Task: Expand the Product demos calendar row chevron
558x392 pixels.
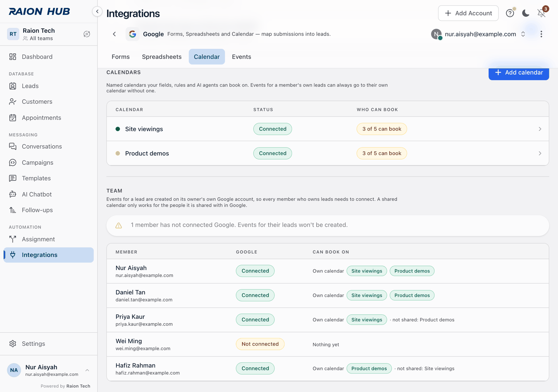Action: point(540,153)
